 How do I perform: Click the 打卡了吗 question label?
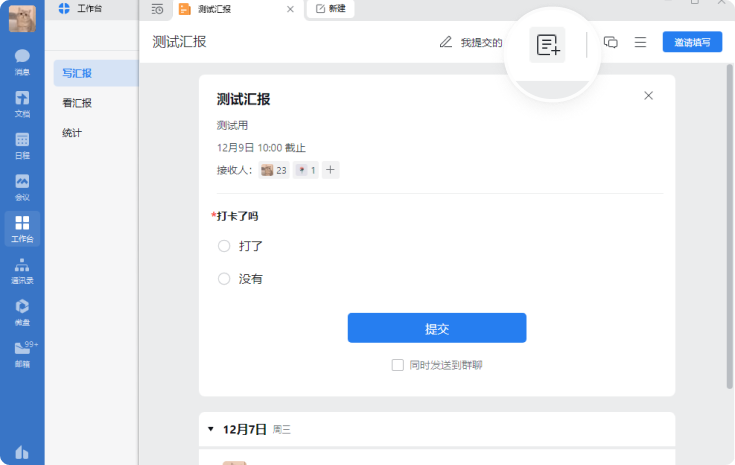click(x=237, y=216)
